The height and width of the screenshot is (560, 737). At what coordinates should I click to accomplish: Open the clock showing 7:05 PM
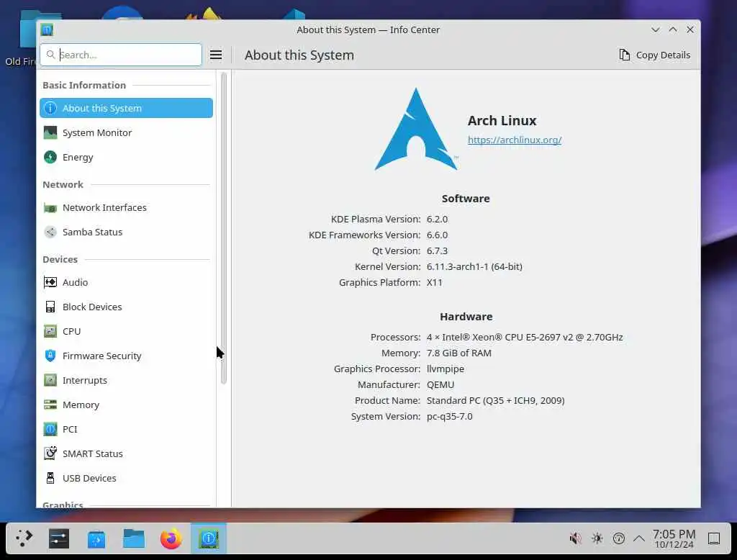(x=674, y=538)
